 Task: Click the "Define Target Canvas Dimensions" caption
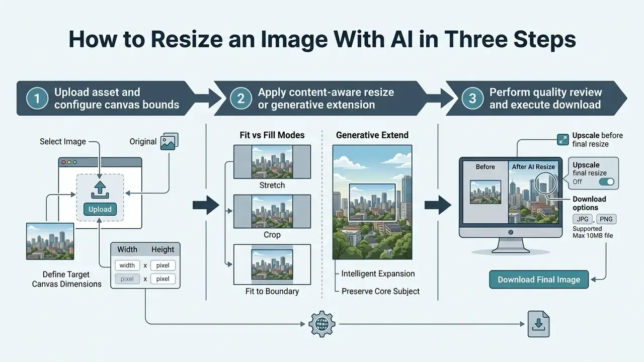66,279
